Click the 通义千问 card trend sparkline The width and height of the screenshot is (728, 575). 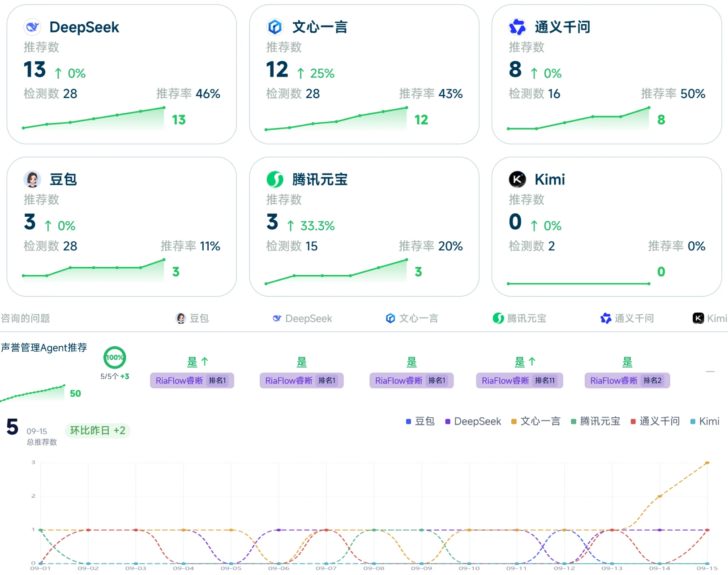click(x=578, y=118)
